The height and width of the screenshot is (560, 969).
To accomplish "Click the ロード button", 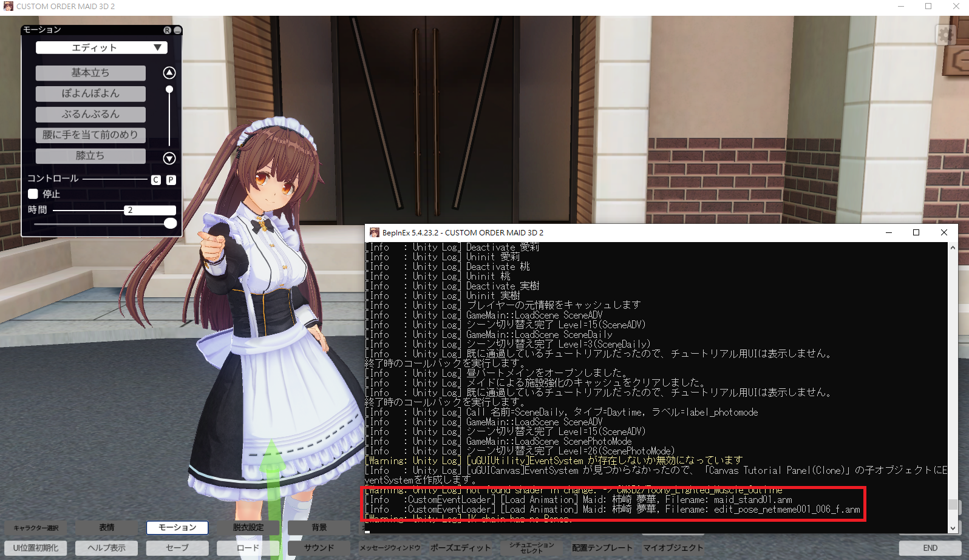I will point(248,548).
